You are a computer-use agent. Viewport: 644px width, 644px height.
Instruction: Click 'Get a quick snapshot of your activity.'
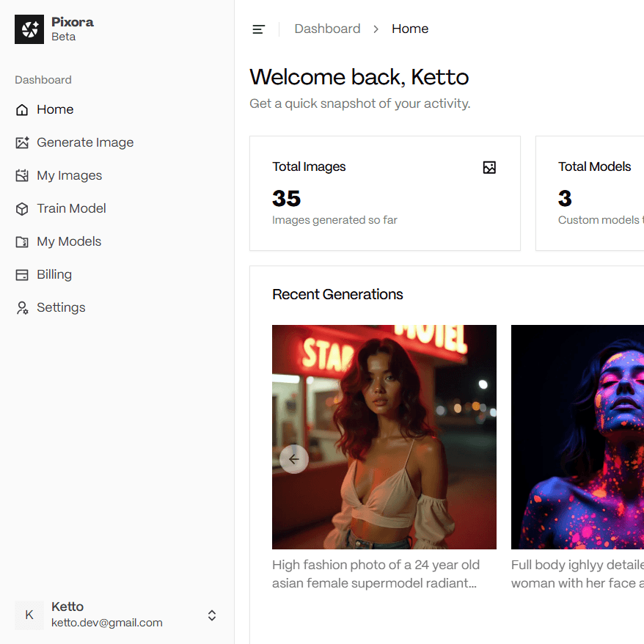[360, 103]
